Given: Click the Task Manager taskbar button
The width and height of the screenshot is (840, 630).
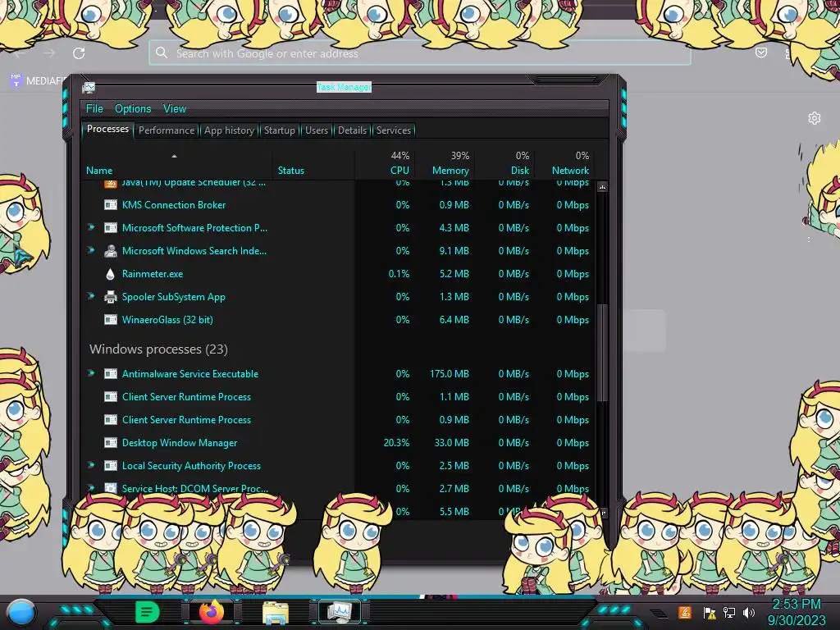Looking at the screenshot, I should [x=340, y=612].
